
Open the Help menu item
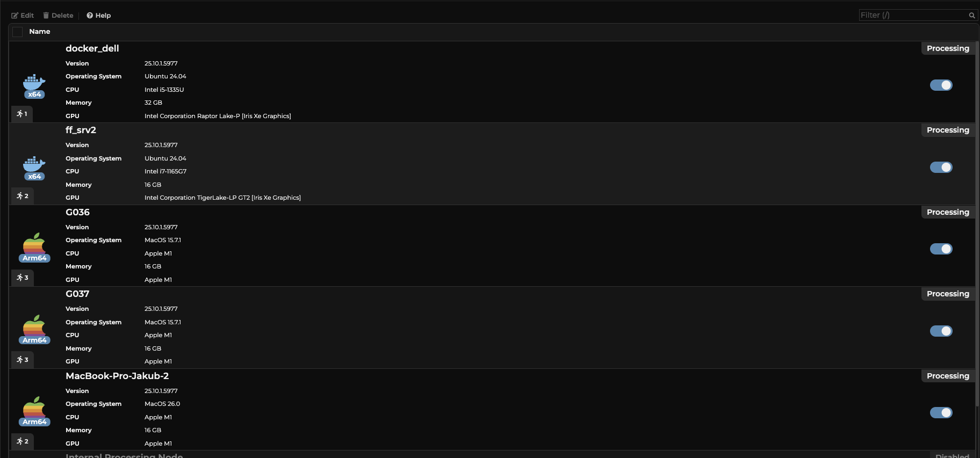coord(99,16)
